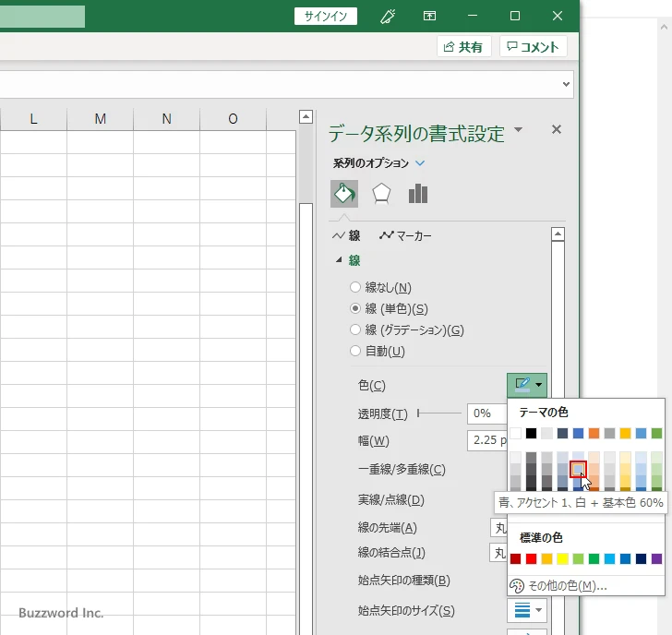Select column M header
Screen dimensions: 672x635
[x=101, y=119]
